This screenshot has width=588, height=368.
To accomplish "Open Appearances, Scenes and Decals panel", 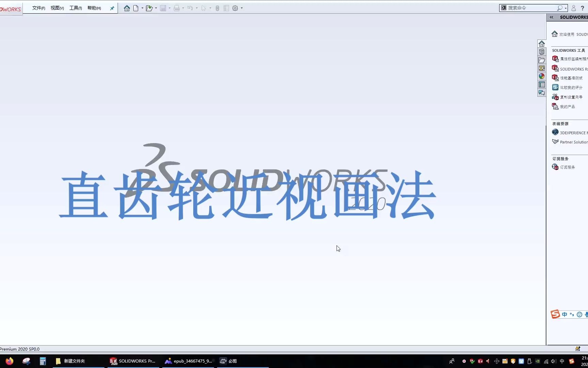I will (x=542, y=76).
